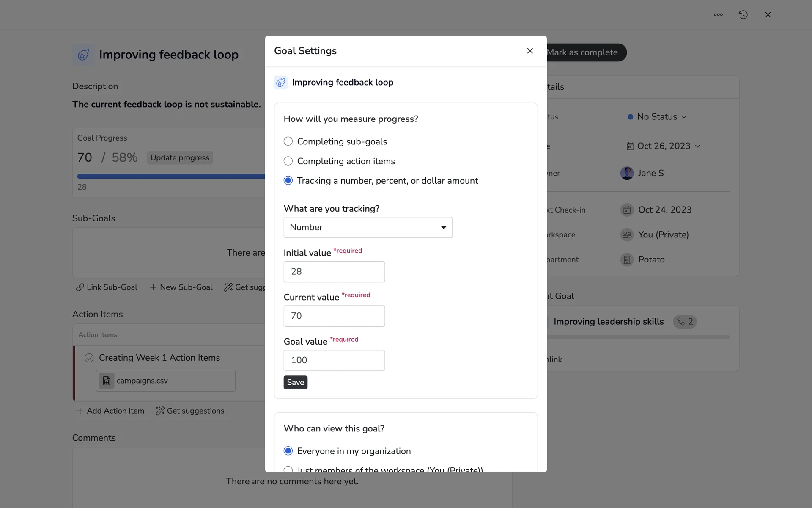Image resolution: width=812 pixels, height=508 pixels.
Task: Click the Link Sub-Goal chain icon
Action: (x=80, y=287)
